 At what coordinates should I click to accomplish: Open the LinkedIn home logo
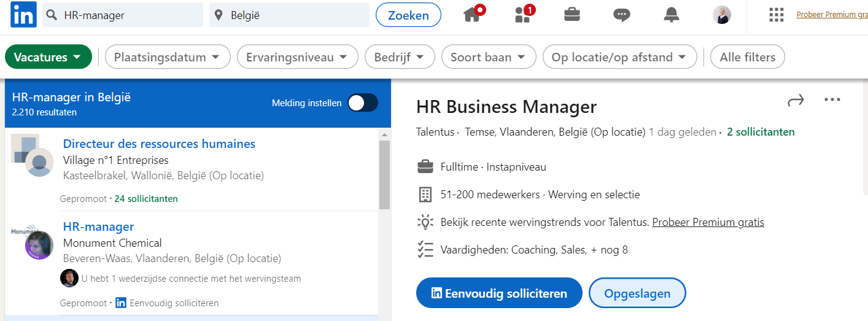tap(23, 15)
